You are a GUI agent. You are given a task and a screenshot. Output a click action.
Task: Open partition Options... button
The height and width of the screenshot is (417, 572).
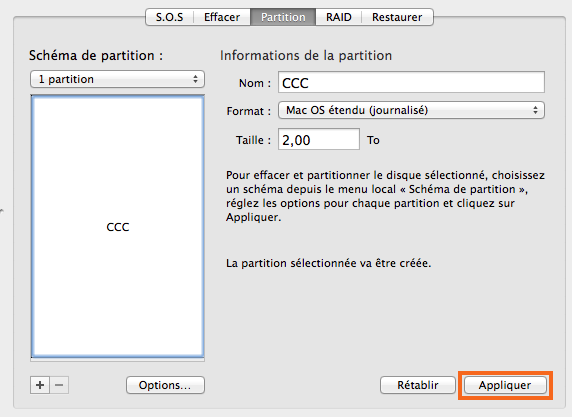165,385
